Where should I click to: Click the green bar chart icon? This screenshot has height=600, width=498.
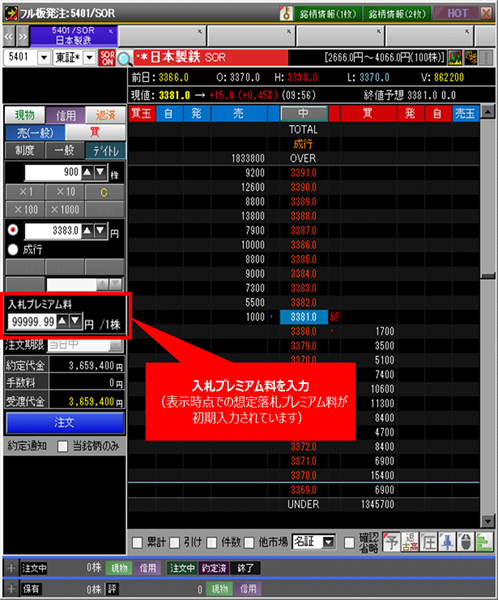(484, 542)
